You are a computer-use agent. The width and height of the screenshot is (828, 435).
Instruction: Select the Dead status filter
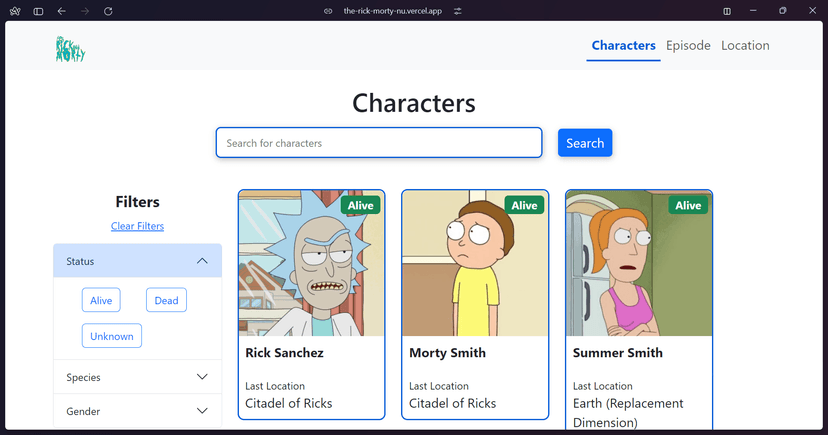point(166,300)
